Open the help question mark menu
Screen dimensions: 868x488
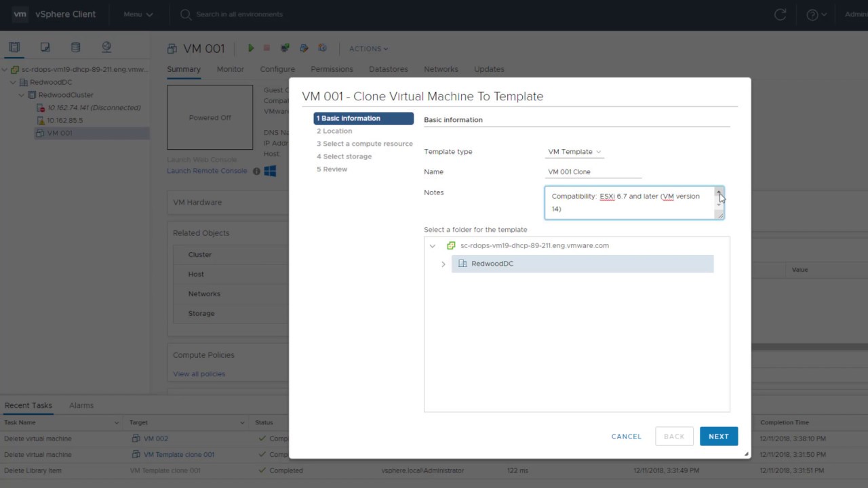816,14
